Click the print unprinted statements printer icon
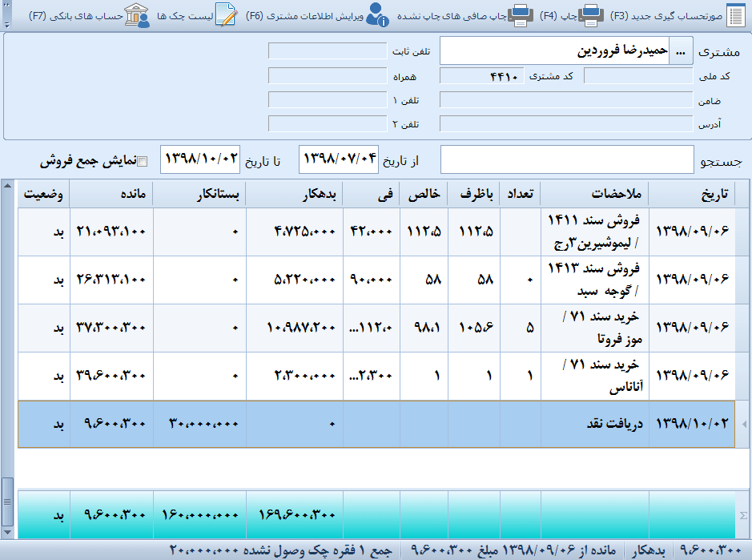The width and height of the screenshot is (752, 560). coord(521,14)
